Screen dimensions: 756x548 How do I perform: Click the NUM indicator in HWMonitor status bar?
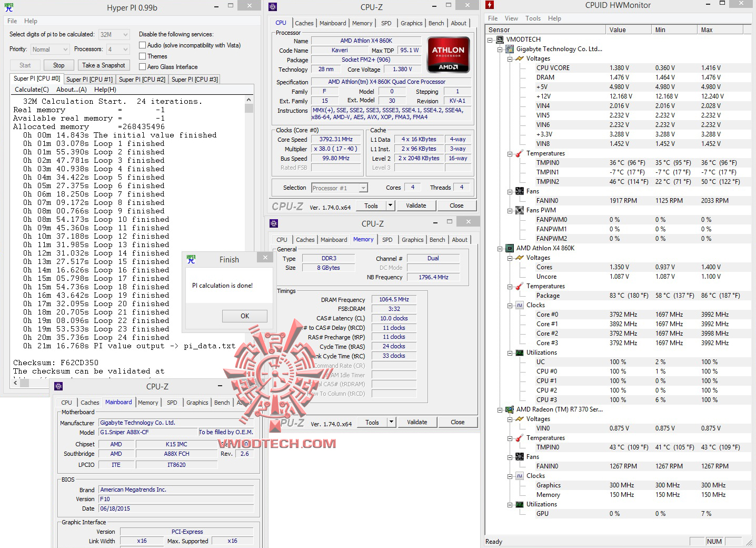(714, 542)
